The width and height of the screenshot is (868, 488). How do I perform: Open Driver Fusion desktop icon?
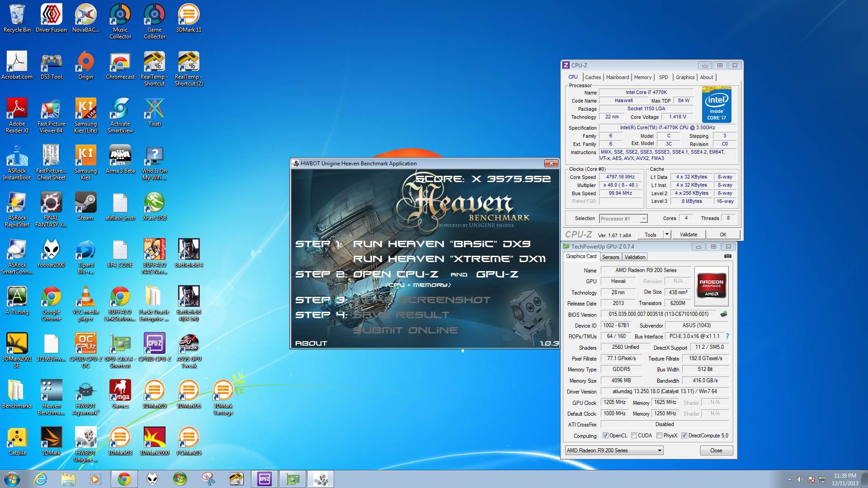[51, 18]
